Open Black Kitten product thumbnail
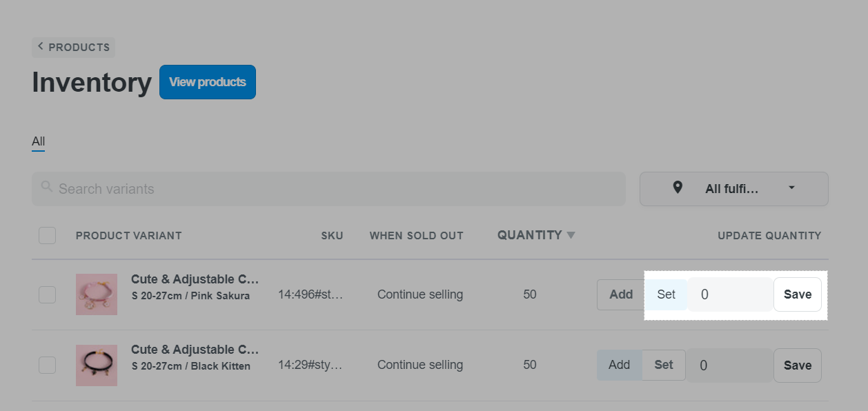The width and height of the screenshot is (868, 411). point(97,365)
